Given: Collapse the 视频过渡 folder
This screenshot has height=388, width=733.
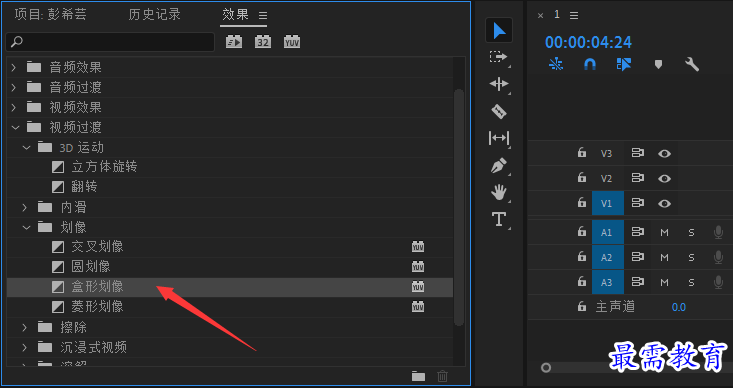Looking at the screenshot, I should tap(15, 127).
